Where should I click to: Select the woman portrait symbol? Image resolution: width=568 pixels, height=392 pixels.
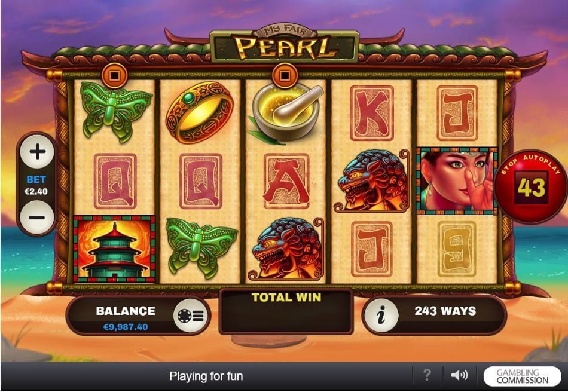coord(457,181)
